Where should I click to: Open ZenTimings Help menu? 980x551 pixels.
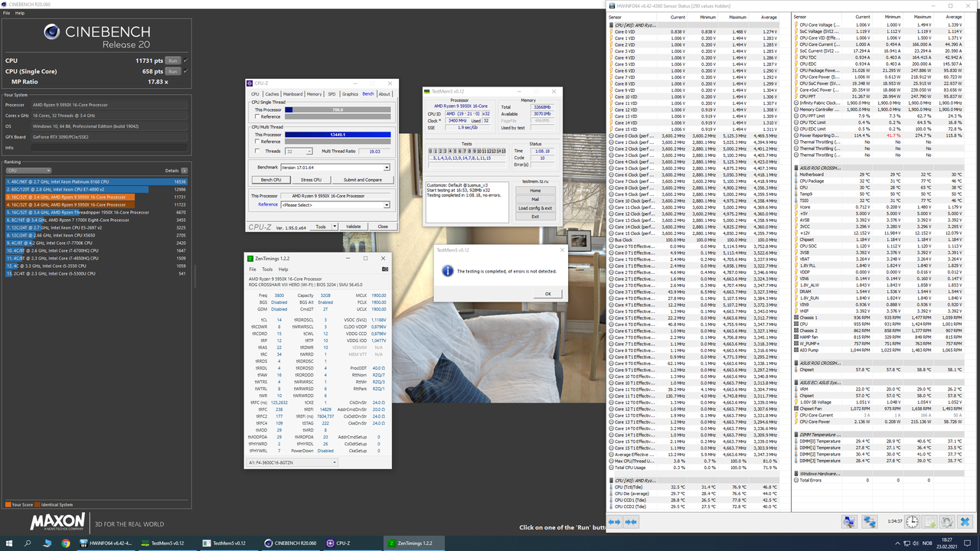(x=283, y=269)
